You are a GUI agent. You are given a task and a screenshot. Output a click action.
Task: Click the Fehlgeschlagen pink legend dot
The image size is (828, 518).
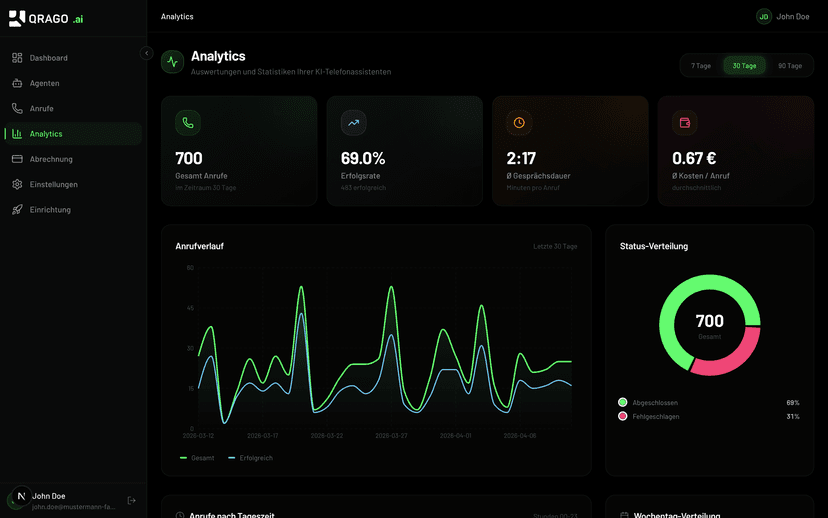[623, 416]
